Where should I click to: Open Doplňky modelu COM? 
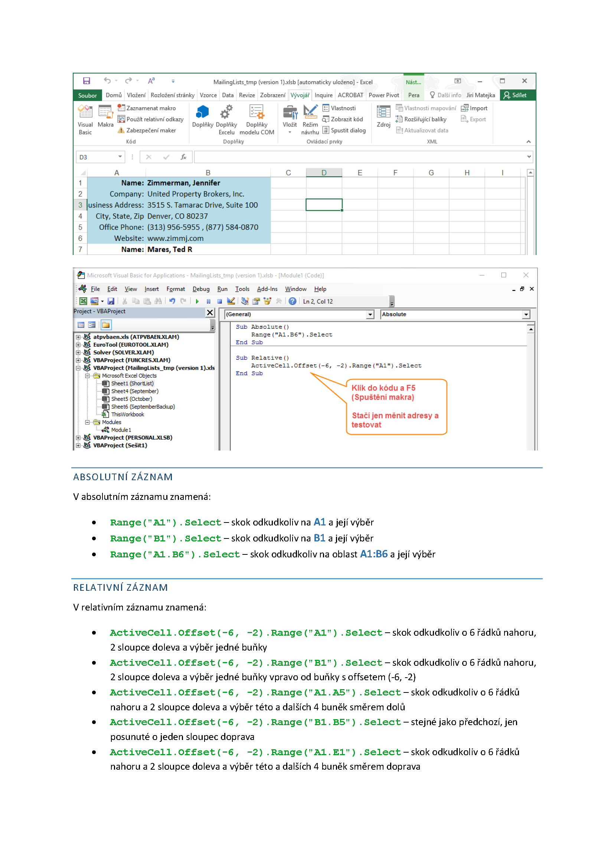coord(257,119)
